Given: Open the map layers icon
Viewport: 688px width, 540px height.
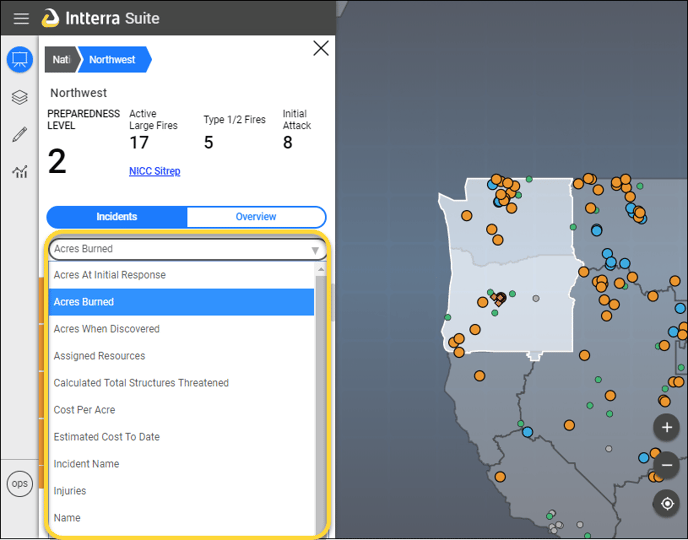Looking at the screenshot, I should (x=20, y=97).
